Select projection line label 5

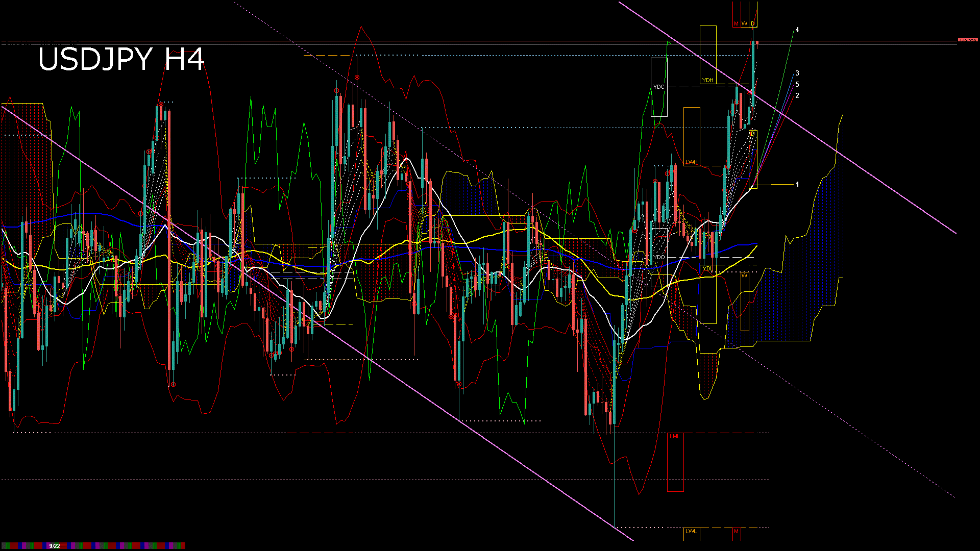[x=797, y=85]
